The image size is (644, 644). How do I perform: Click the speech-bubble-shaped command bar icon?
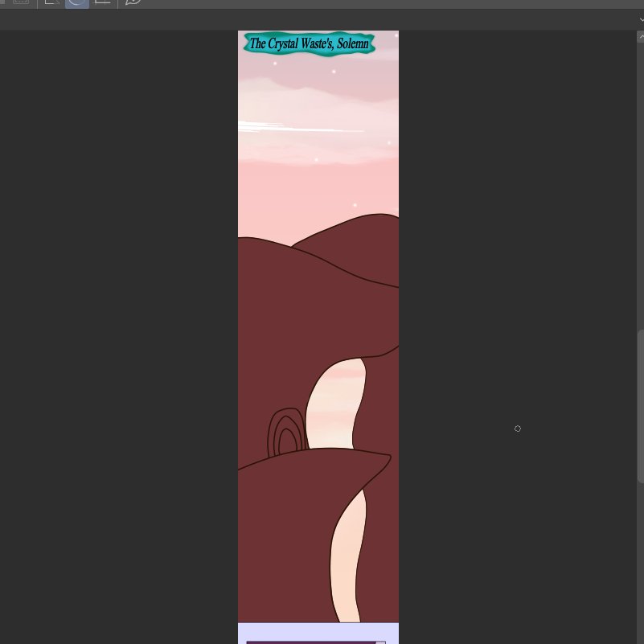click(133, 2)
